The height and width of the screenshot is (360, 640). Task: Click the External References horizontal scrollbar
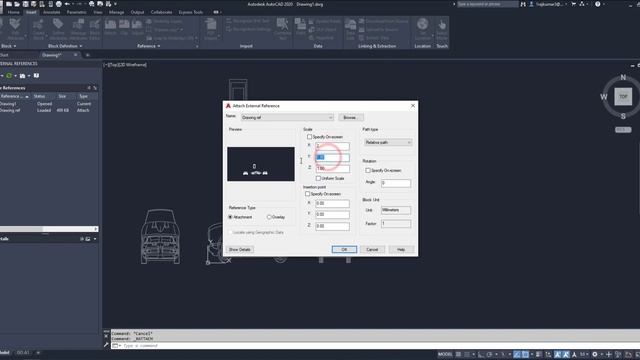click(49, 229)
